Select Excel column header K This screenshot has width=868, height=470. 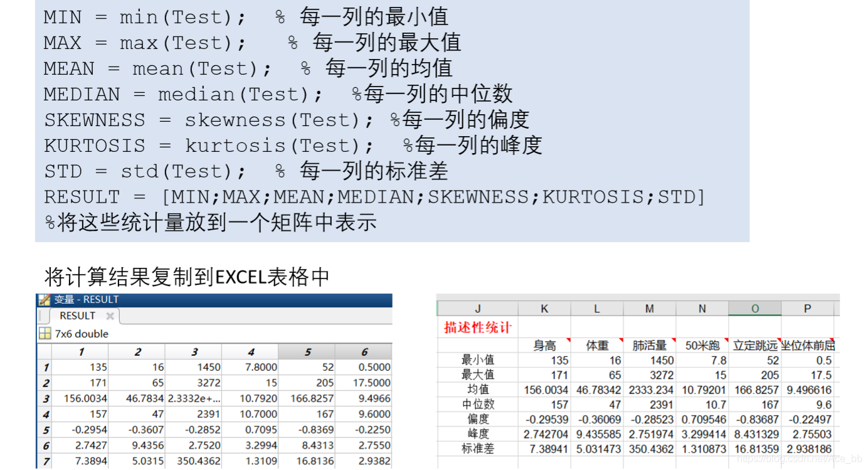click(544, 308)
